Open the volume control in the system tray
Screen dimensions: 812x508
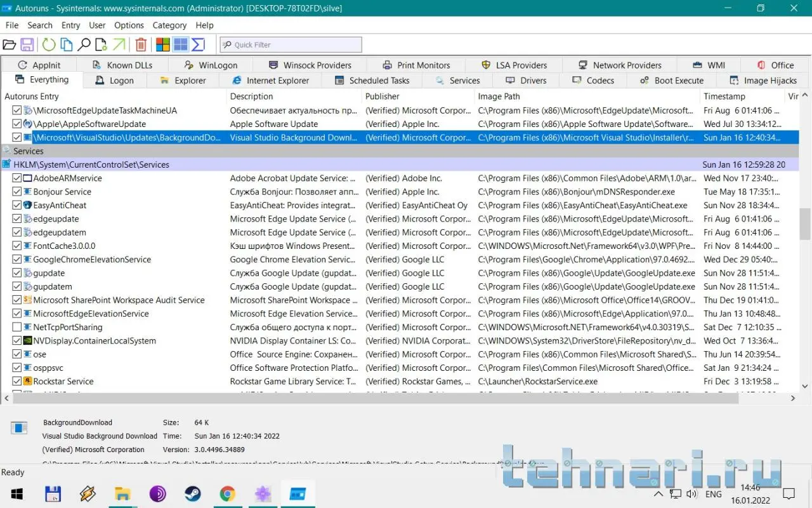[x=691, y=494]
